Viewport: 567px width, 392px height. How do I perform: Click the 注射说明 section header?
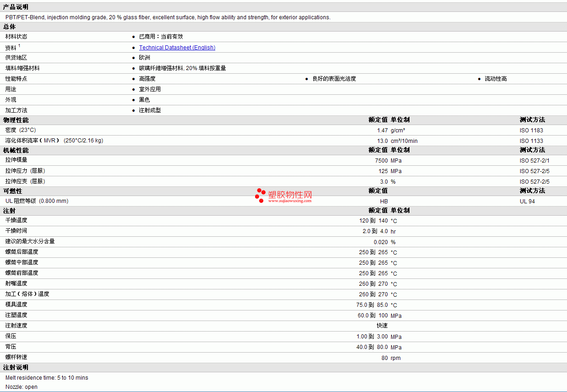[16, 367]
